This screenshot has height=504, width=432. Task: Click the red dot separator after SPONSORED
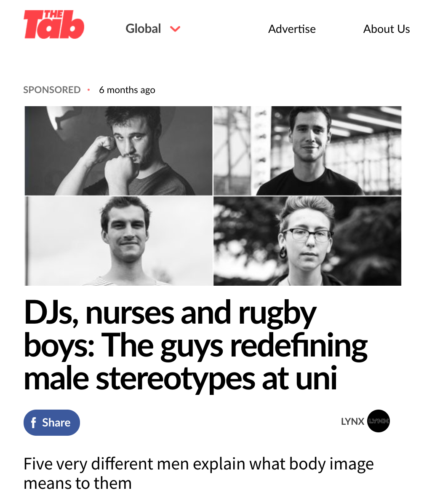click(89, 90)
